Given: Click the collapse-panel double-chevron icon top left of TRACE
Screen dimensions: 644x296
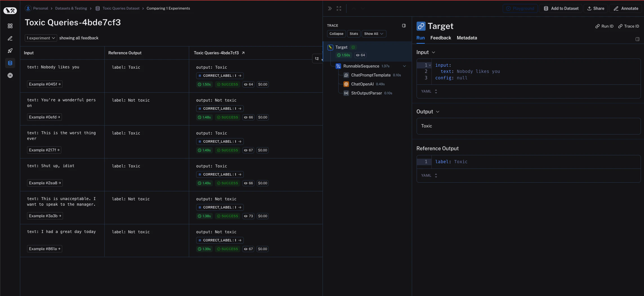Looking at the screenshot, I should (329, 8).
